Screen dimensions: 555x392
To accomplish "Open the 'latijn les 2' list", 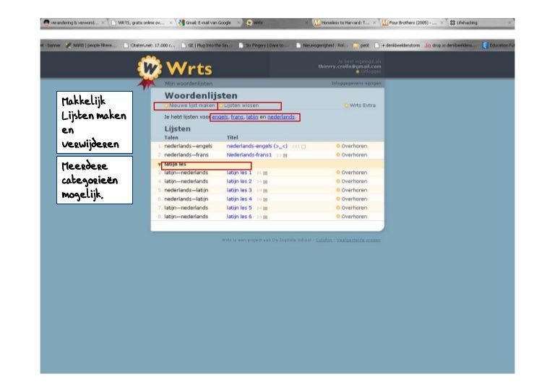I will 238,182.
